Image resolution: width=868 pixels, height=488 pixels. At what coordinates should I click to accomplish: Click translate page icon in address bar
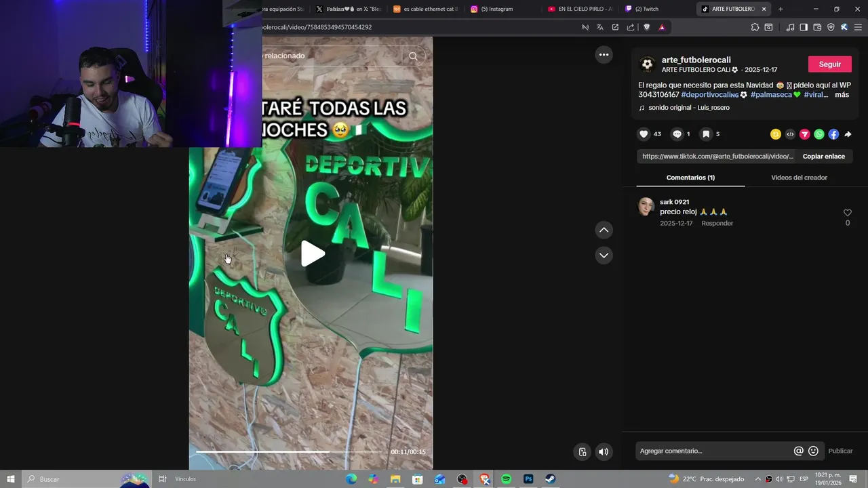pyautogui.click(x=600, y=27)
